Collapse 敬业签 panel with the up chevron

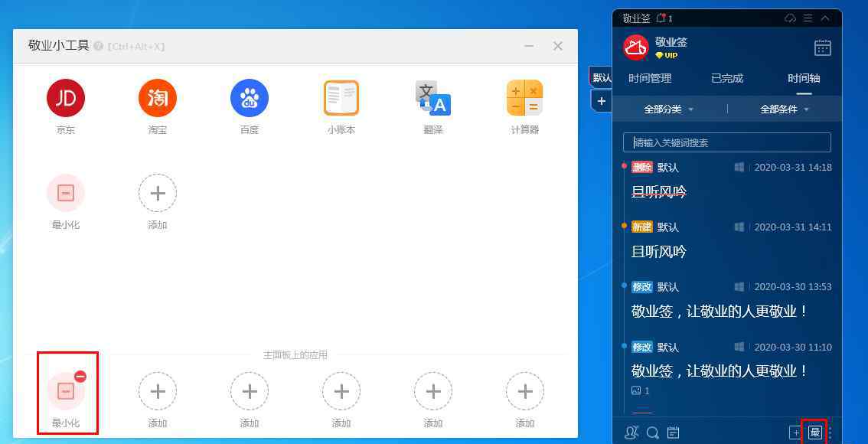[825, 18]
